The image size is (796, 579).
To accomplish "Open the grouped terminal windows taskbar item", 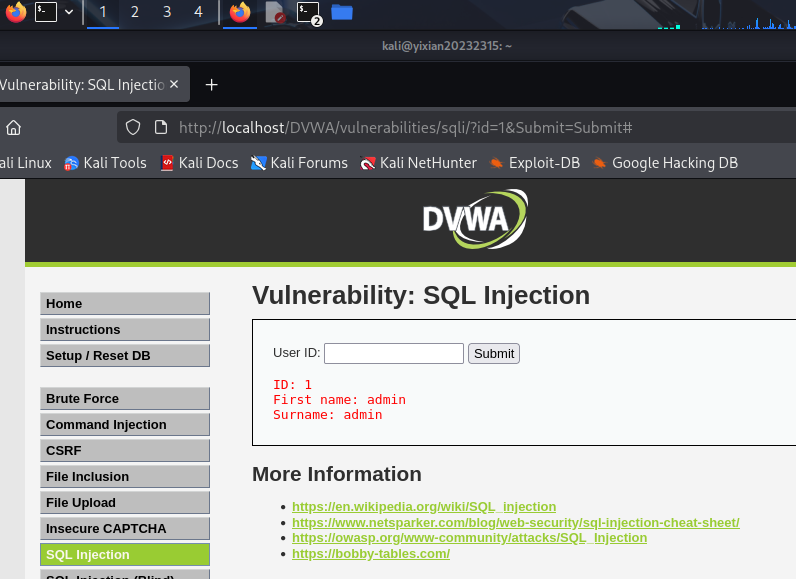I will 309,13.
